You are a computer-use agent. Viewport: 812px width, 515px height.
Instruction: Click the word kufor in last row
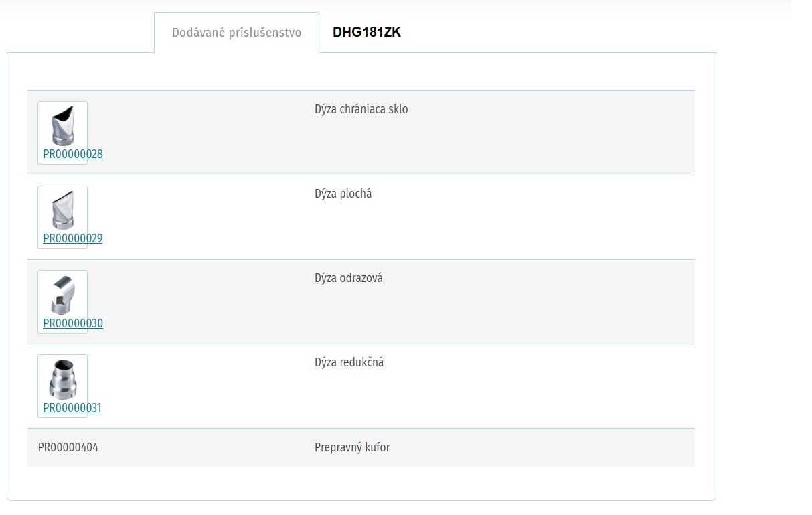click(x=377, y=447)
